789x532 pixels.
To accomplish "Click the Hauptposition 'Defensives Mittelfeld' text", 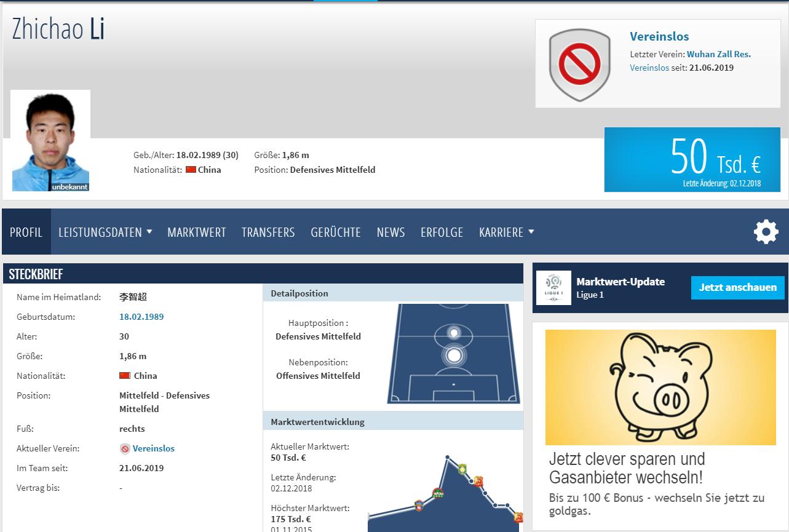I will point(318,336).
